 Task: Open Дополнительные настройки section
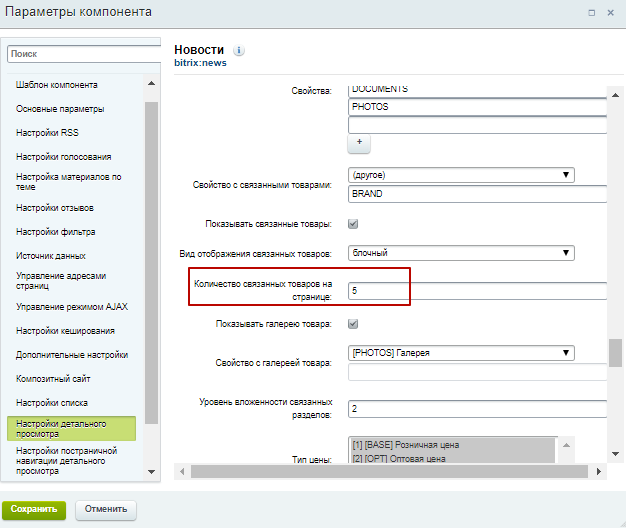(72, 355)
